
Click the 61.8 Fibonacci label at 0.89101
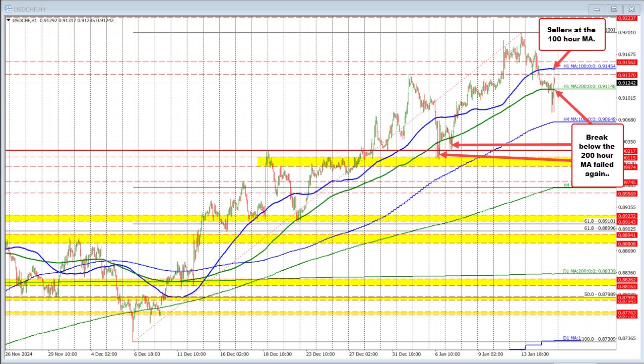click(600, 221)
